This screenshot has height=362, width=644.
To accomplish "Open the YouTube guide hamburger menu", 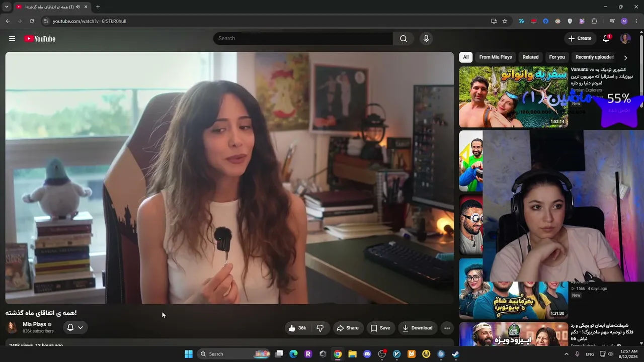I will pyautogui.click(x=12, y=39).
